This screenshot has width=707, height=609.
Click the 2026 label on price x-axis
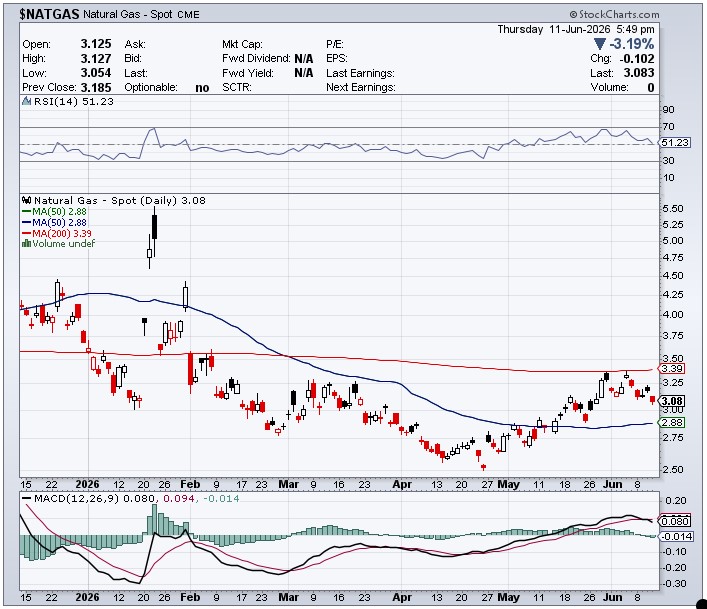coord(87,484)
